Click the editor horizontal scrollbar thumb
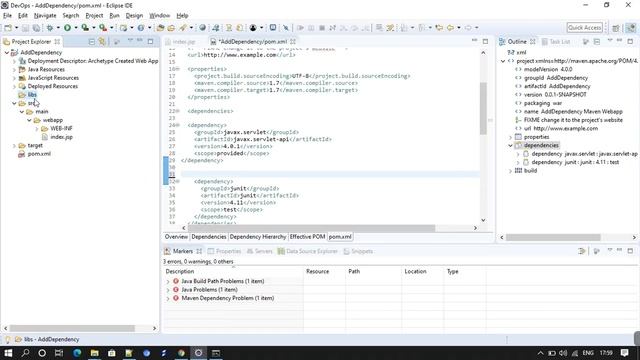The height and width of the screenshot is (360, 640). pos(311,228)
